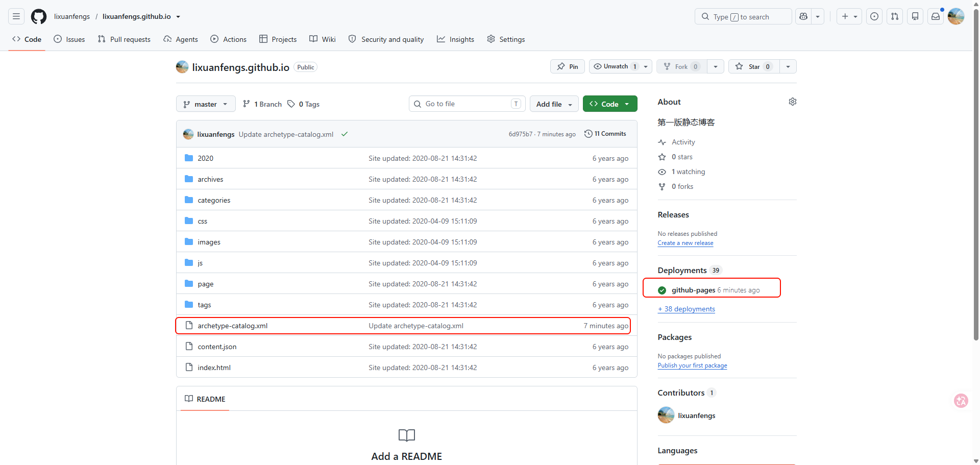
Task: Expand the Add file dropdown
Action: tap(554, 104)
